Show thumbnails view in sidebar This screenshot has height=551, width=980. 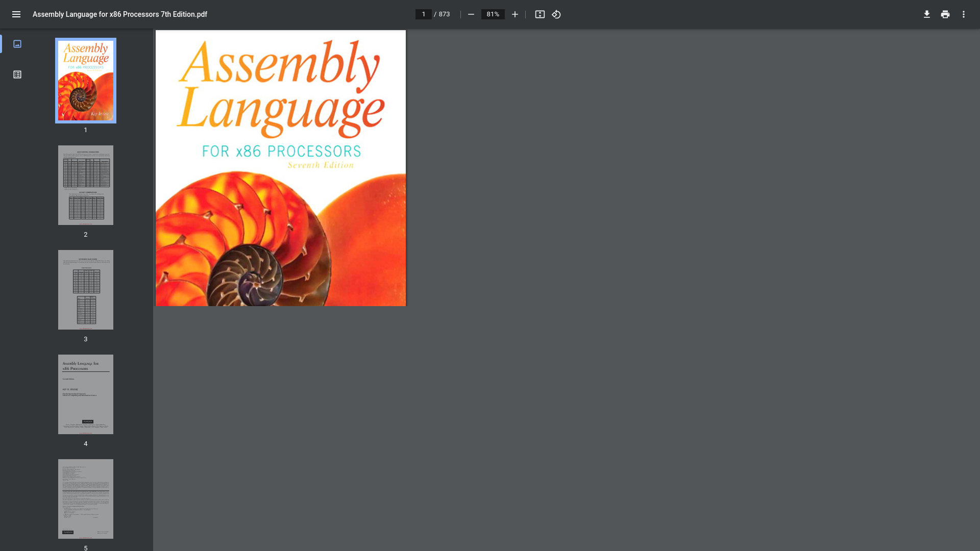click(17, 44)
